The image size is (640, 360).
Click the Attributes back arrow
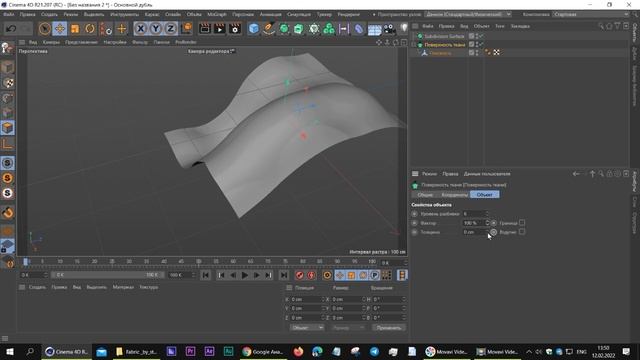[576, 174]
